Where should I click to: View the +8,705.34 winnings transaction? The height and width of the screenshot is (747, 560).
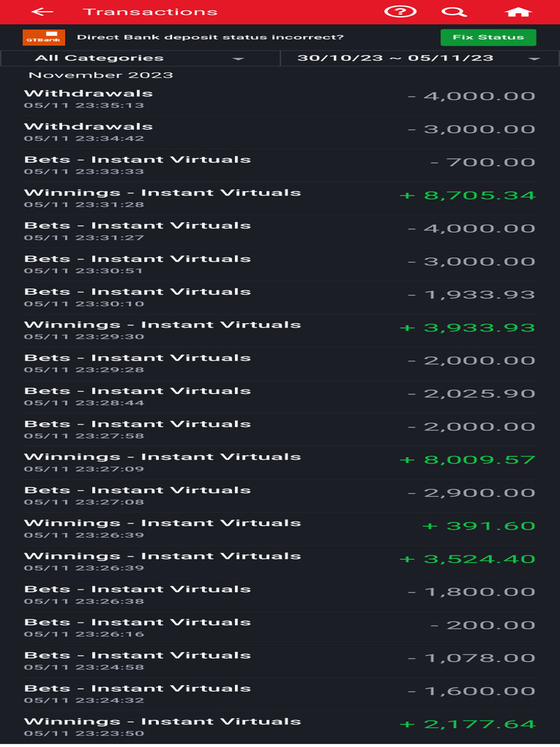click(280, 198)
